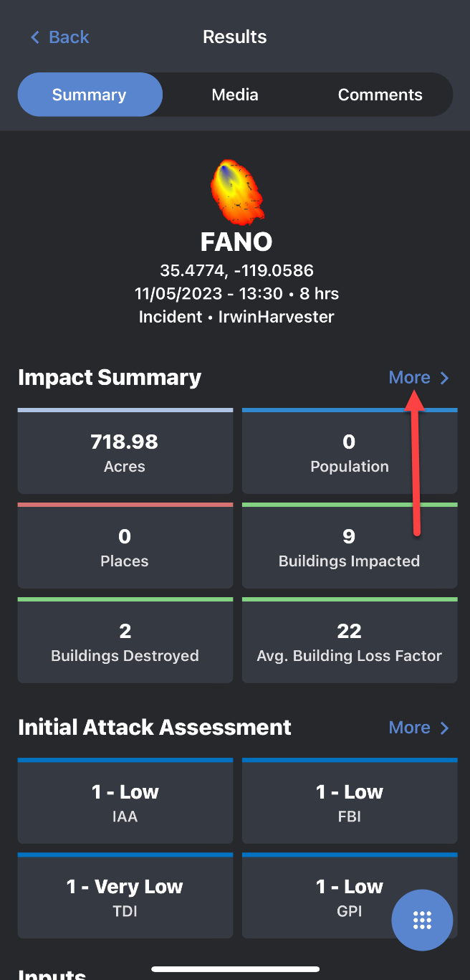470x980 pixels.
Task: Tap the FANO fire spread thumbnail
Action: (x=236, y=192)
